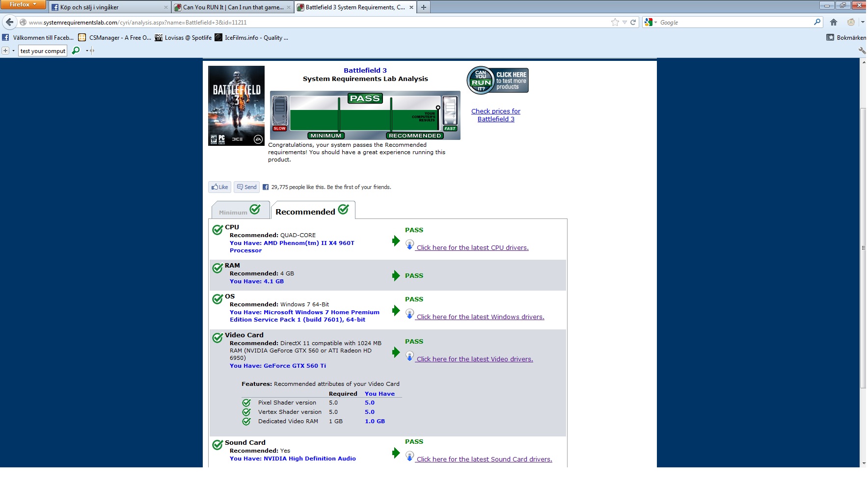Click the 'AMD Phenom(tm) II X4 960T' text
The height and width of the screenshot is (487, 868).
[x=309, y=243]
